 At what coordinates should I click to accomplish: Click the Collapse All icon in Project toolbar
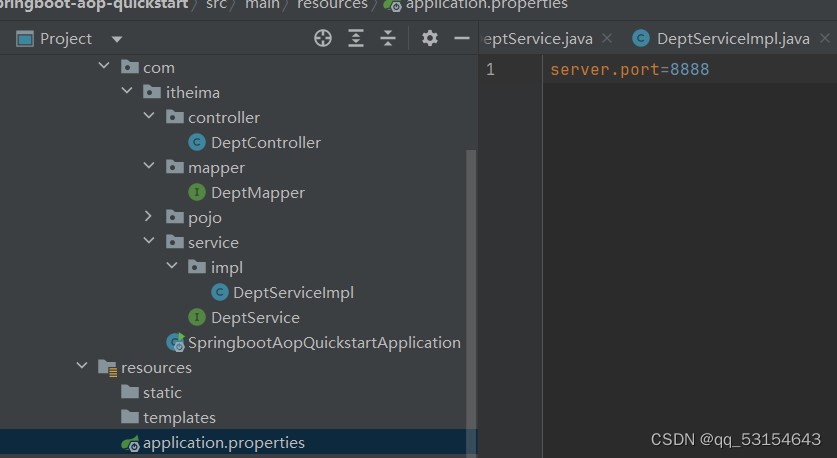(x=389, y=38)
